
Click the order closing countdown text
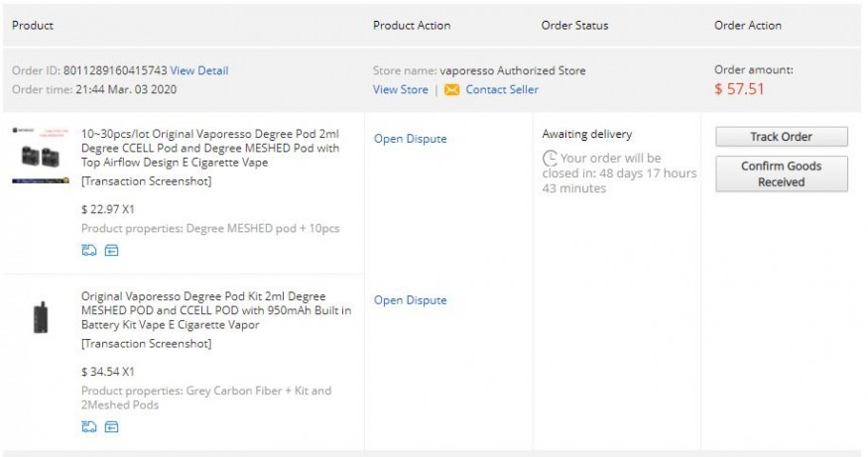(619, 173)
